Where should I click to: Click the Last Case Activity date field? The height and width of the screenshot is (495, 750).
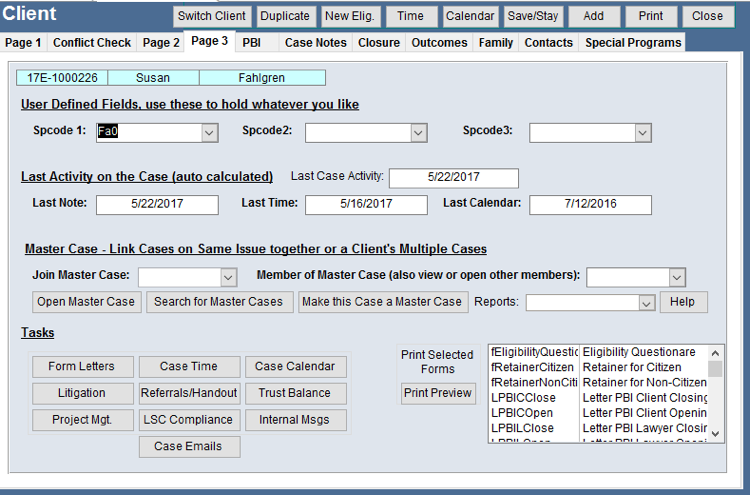(453, 177)
